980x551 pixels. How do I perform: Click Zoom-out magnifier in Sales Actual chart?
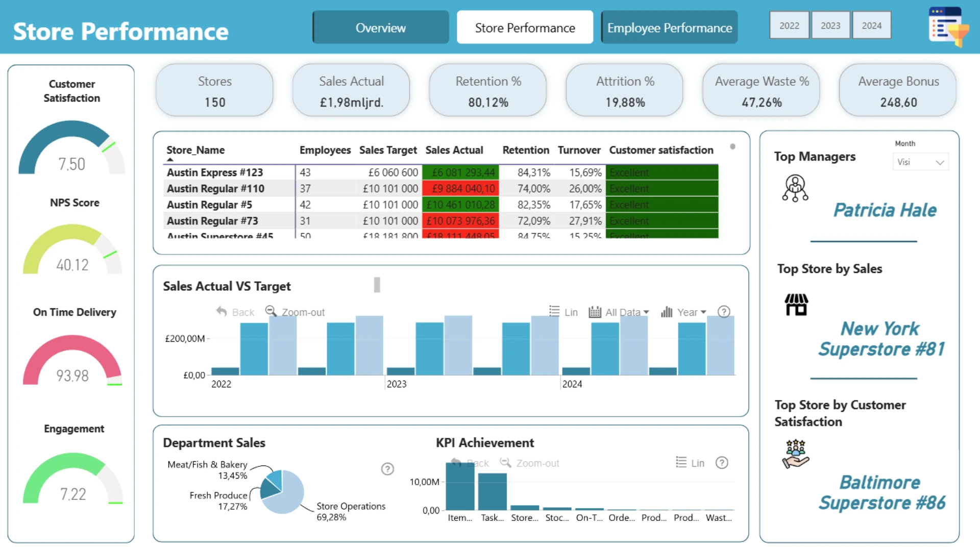tap(271, 311)
